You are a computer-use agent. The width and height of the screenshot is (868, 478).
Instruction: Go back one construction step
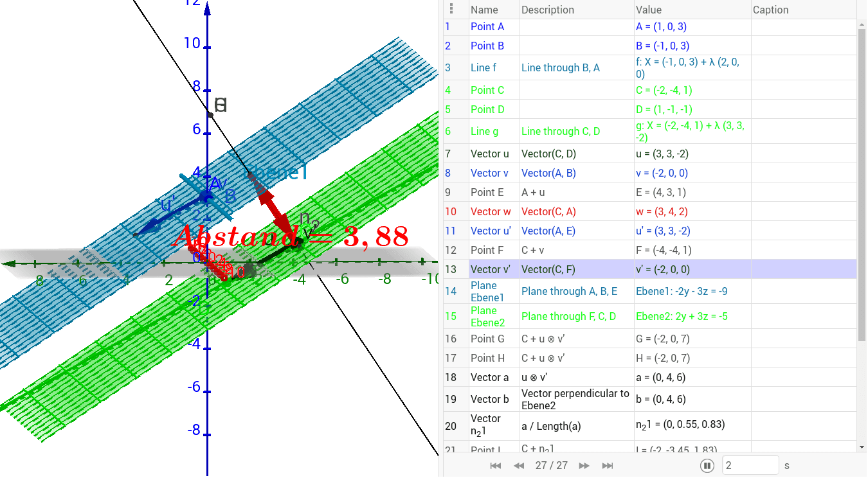click(519, 466)
